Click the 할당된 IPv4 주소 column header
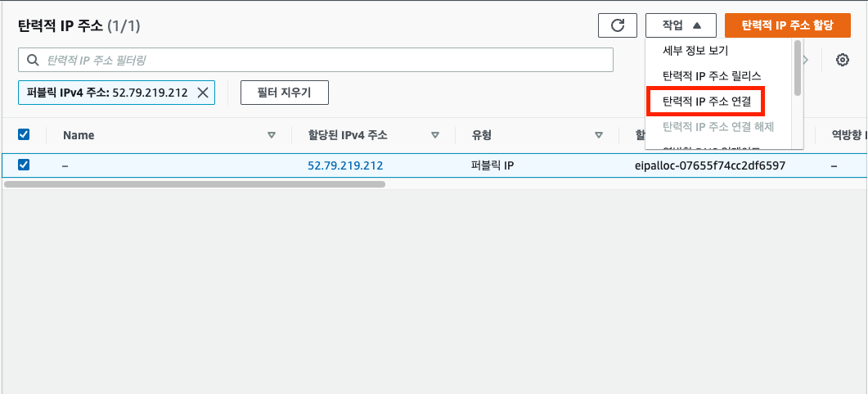 click(348, 135)
